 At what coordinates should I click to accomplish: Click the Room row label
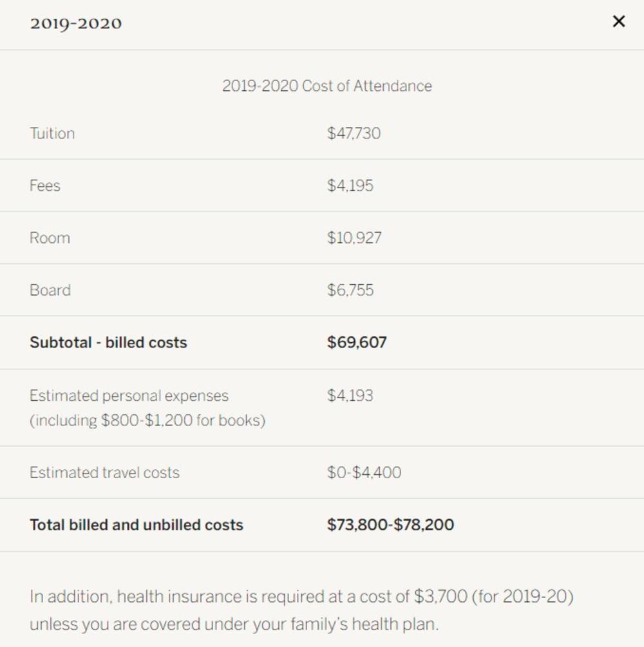[50, 238]
